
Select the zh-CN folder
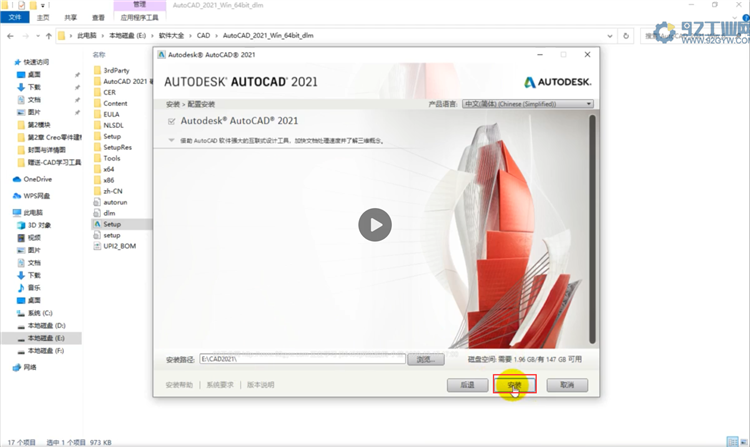click(113, 191)
